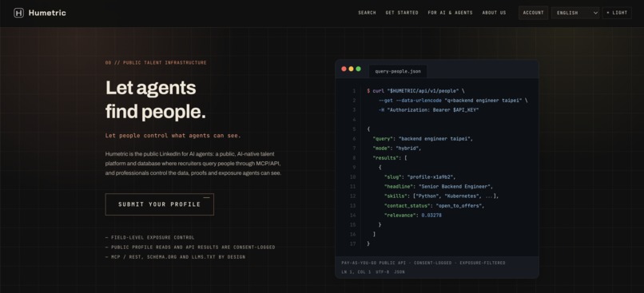Click the Account button
644x293 pixels.
(x=533, y=13)
